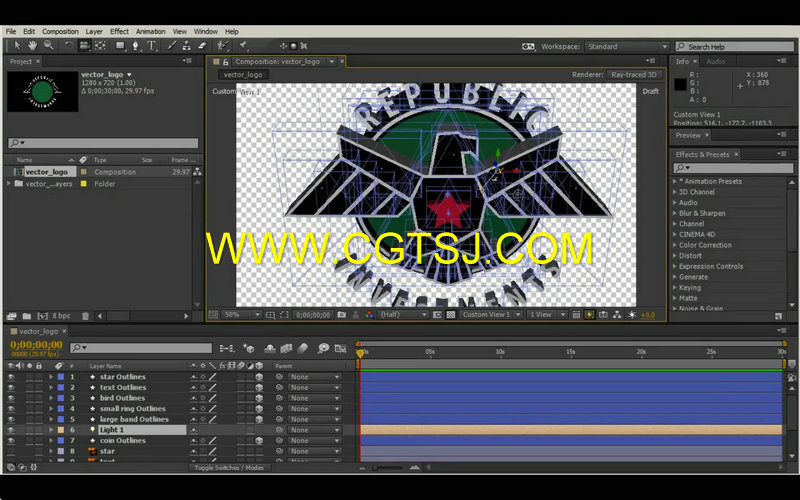
Task: Take a snapshot with camera icon
Action: click(342, 315)
